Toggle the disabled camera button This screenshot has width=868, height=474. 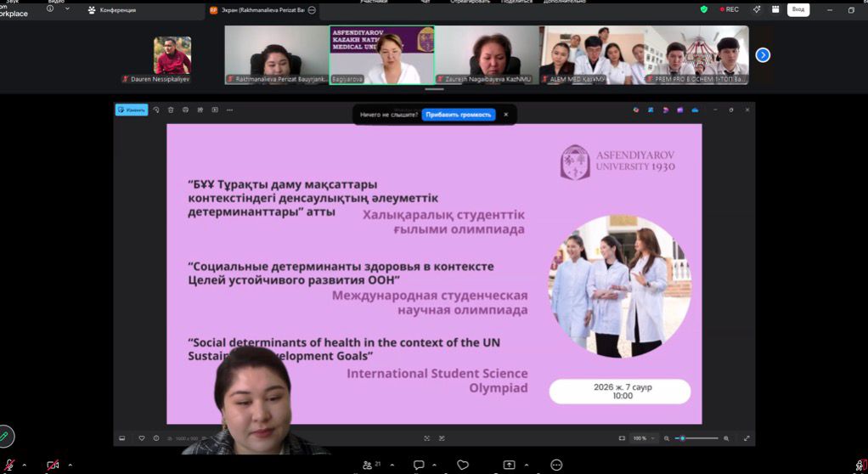click(x=53, y=465)
